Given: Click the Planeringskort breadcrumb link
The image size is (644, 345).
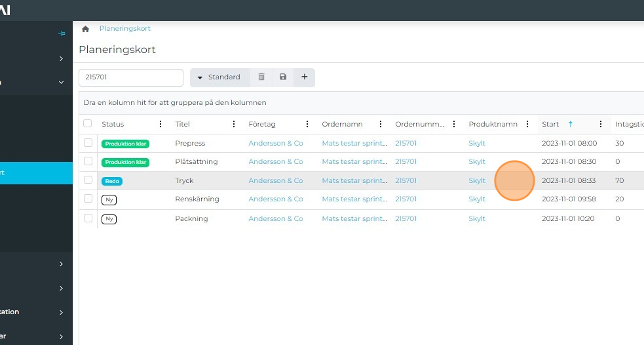Looking at the screenshot, I should pyautogui.click(x=124, y=29).
